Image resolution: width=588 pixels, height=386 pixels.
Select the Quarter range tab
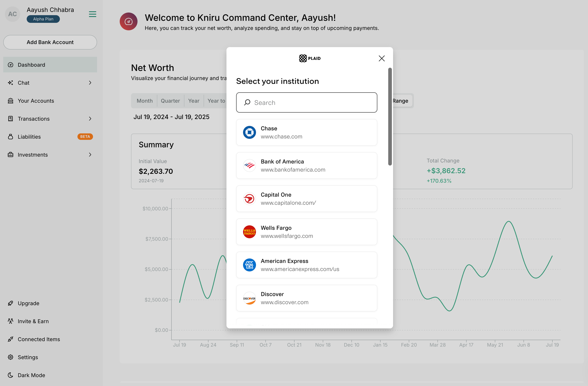click(x=170, y=101)
